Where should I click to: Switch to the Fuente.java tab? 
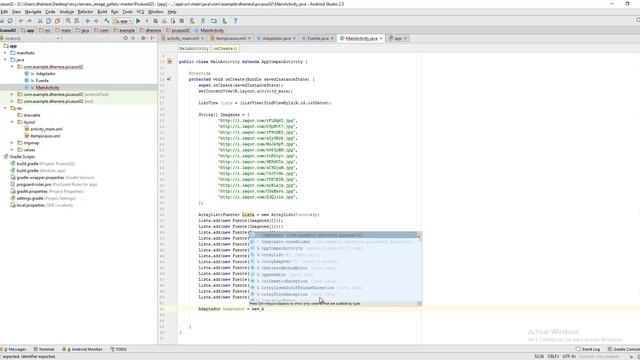(318, 38)
